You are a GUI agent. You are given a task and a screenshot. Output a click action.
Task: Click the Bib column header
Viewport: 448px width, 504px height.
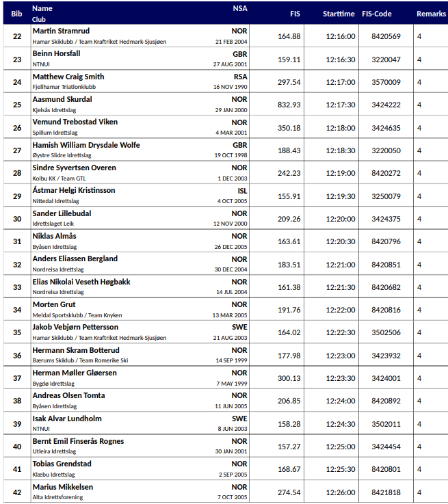(16, 14)
